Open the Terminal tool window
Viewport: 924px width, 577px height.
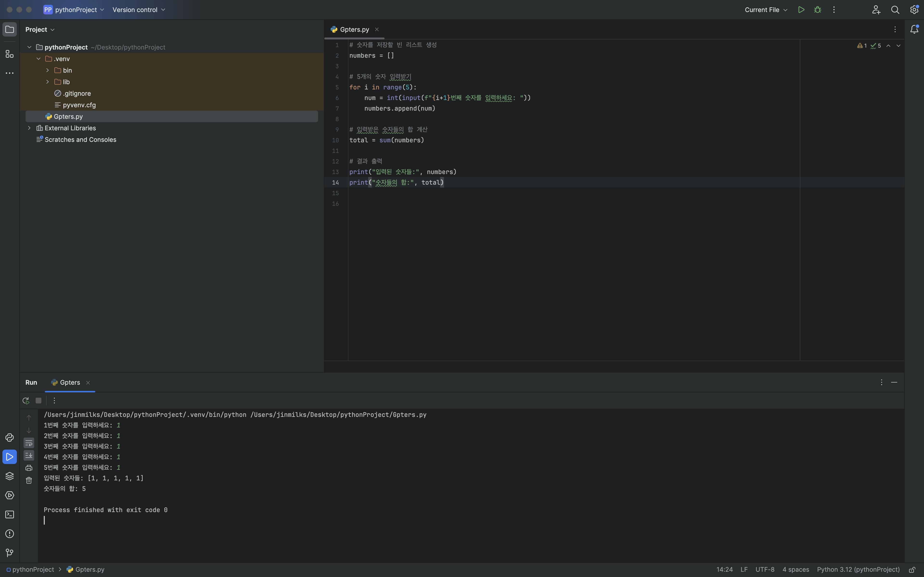pos(10,514)
